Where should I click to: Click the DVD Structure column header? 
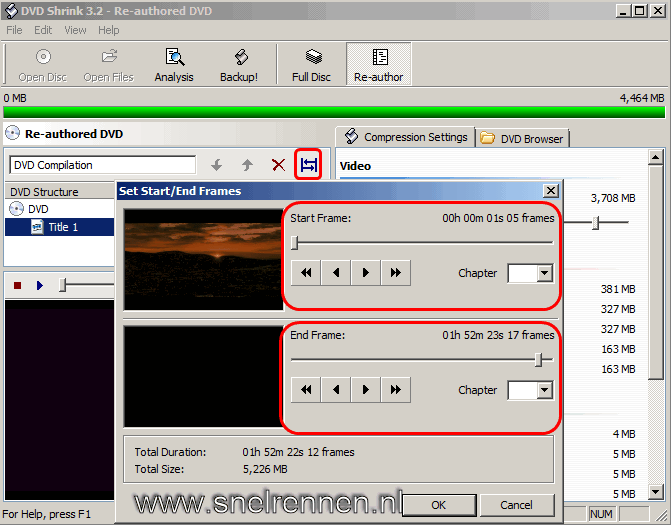point(60,192)
